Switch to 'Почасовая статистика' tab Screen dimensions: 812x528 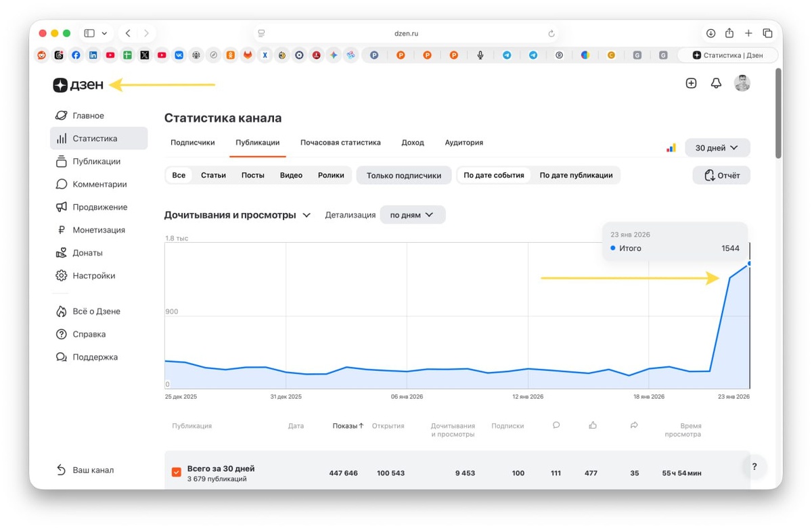340,143
